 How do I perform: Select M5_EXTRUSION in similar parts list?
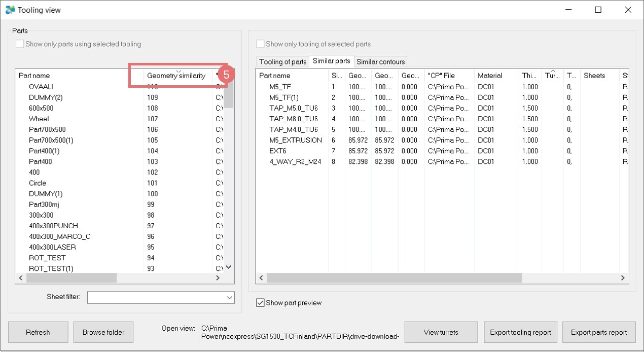[x=296, y=140]
